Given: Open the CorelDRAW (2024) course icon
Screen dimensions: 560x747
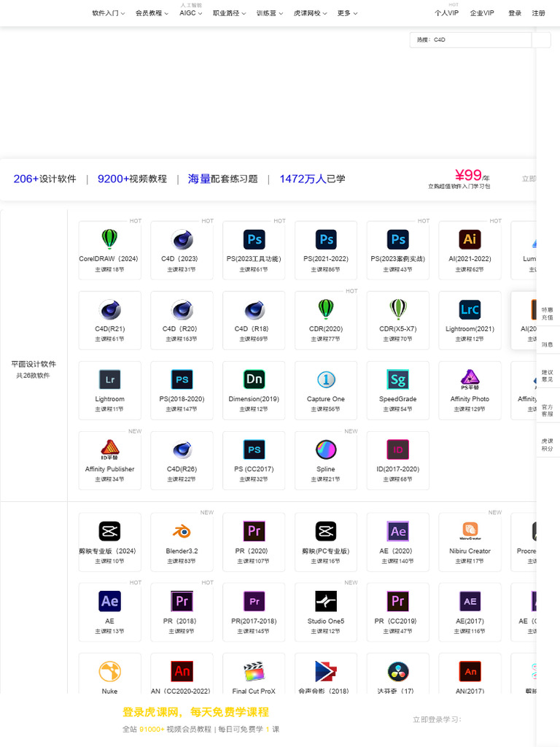Looking at the screenshot, I should (x=109, y=239).
